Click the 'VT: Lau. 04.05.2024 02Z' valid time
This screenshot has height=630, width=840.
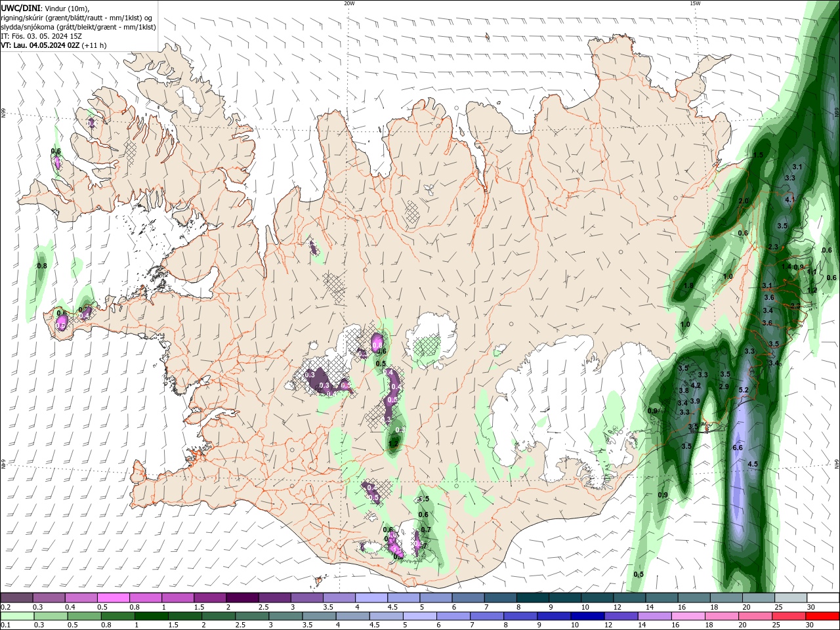pyautogui.click(x=41, y=45)
